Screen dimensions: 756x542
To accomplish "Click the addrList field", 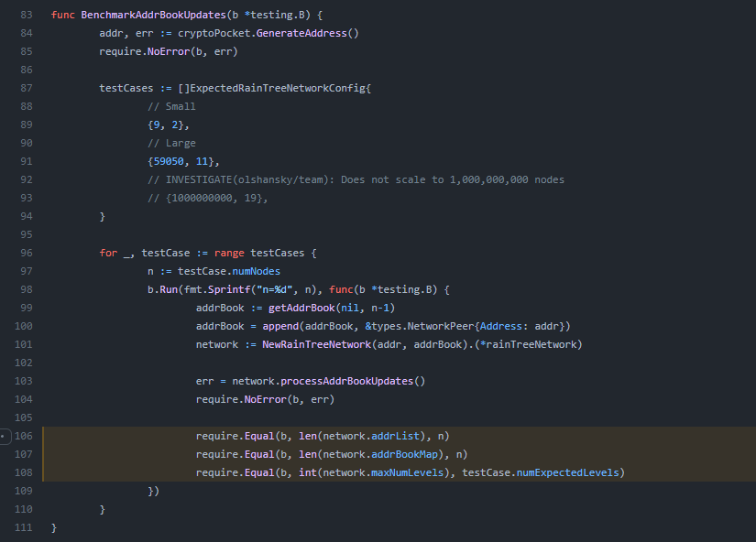I will tap(395, 436).
